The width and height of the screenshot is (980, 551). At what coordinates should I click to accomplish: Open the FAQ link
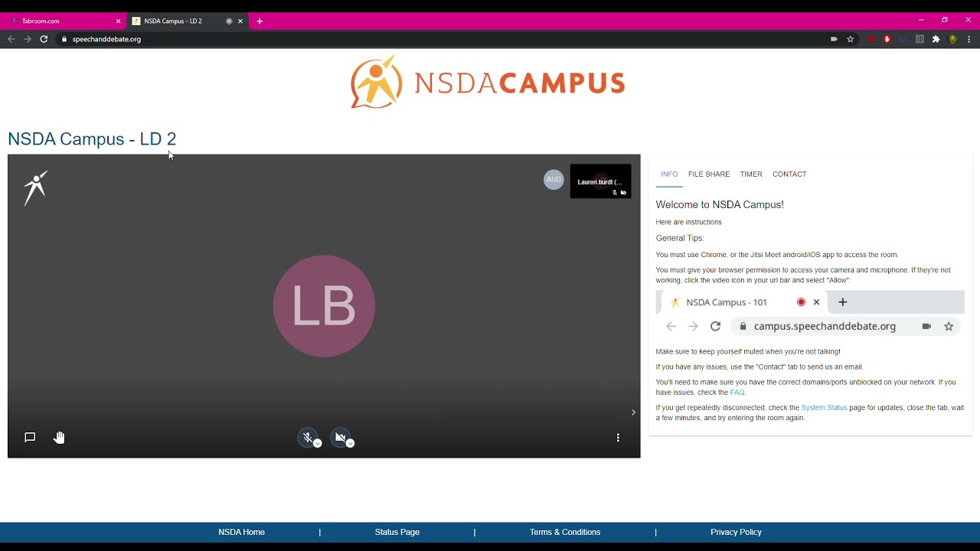(x=737, y=393)
